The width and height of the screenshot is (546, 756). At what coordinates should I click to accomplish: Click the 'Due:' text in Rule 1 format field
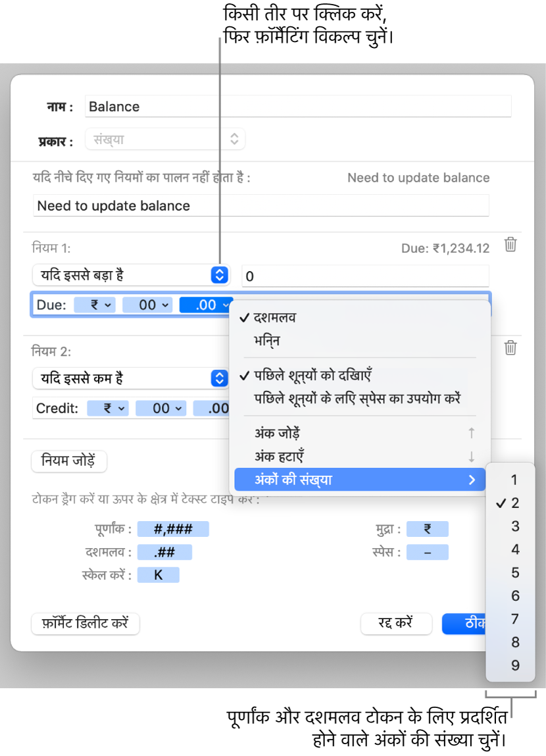[x=51, y=305]
